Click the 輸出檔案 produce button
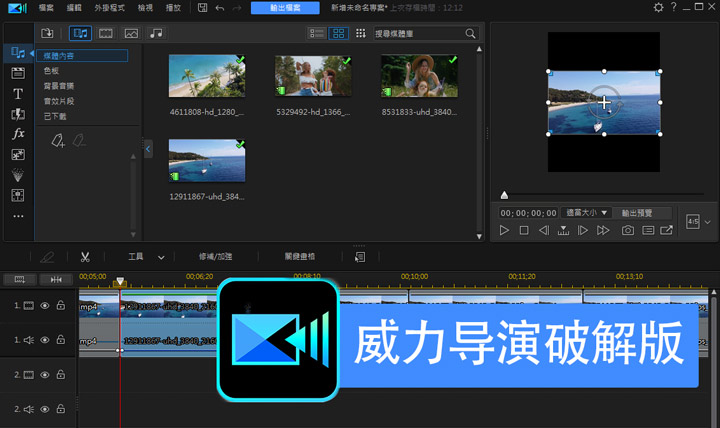Viewport: 720px width, 428px height. [x=285, y=8]
